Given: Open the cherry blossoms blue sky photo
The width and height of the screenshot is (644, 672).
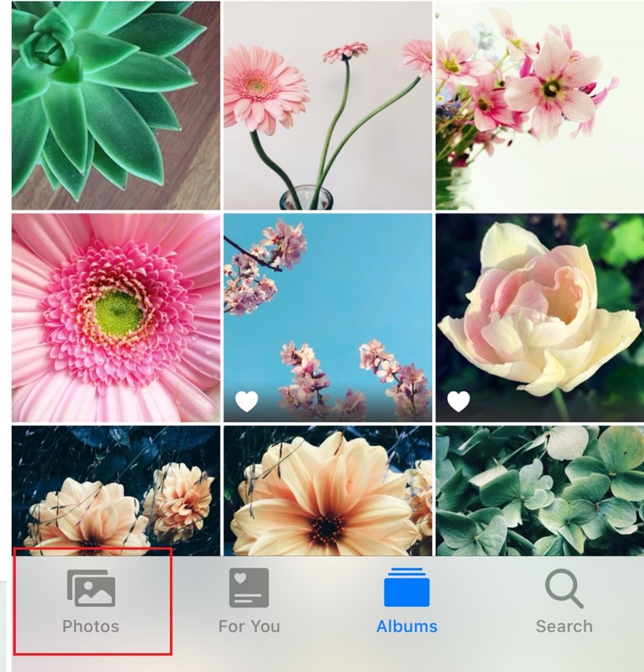Looking at the screenshot, I should [x=327, y=317].
